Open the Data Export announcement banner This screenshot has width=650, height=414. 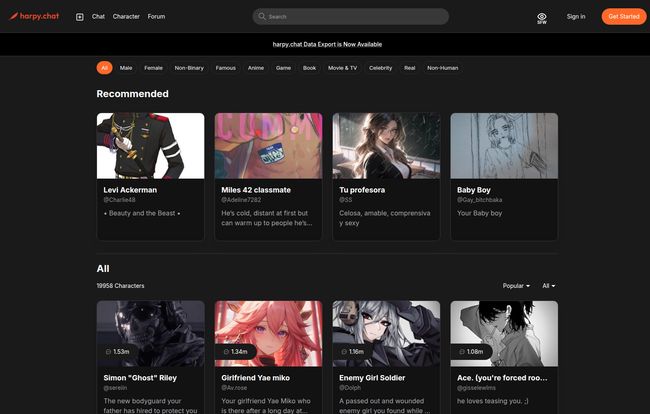click(327, 44)
